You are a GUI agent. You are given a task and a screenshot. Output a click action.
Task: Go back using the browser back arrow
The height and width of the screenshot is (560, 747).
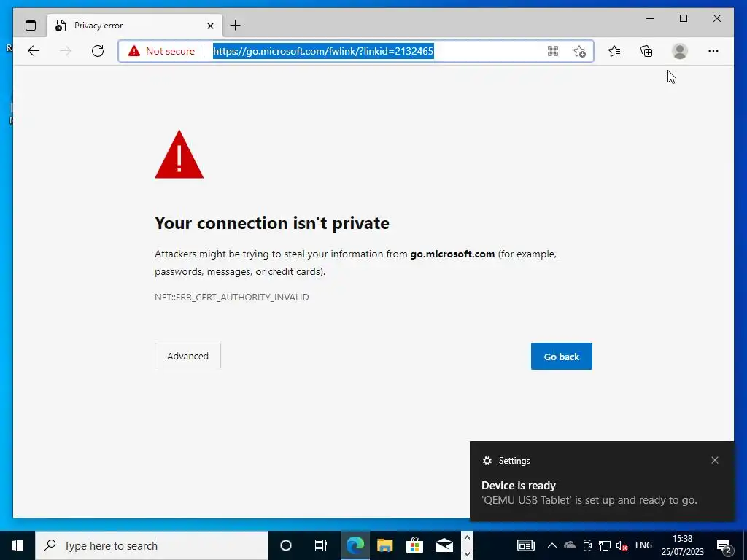click(x=34, y=51)
